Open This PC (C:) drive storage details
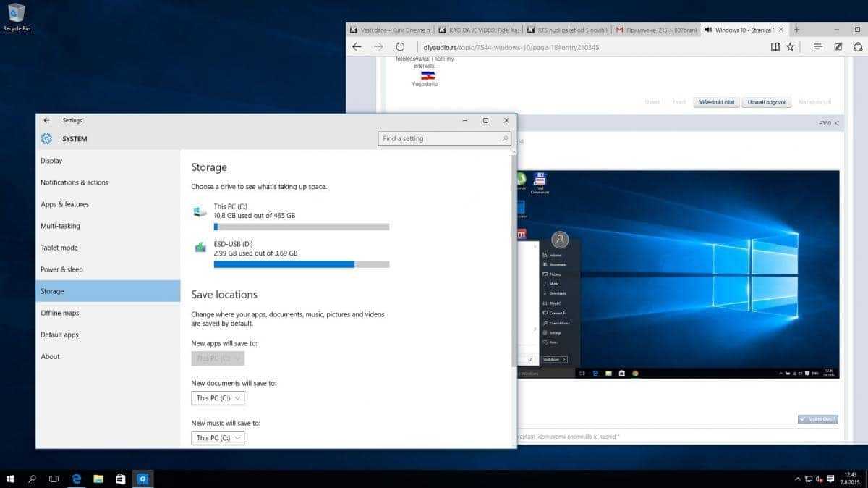The width and height of the screenshot is (868, 488). (x=291, y=217)
